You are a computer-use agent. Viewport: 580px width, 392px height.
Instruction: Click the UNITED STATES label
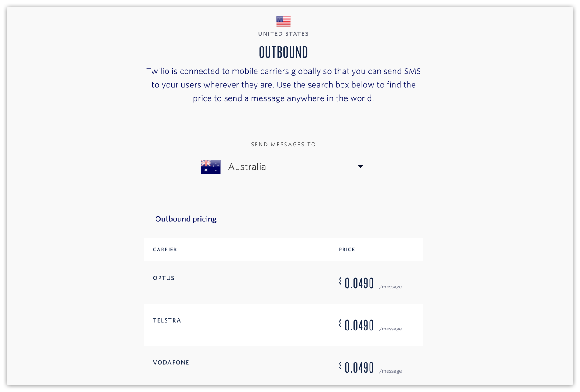tap(283, 34)
